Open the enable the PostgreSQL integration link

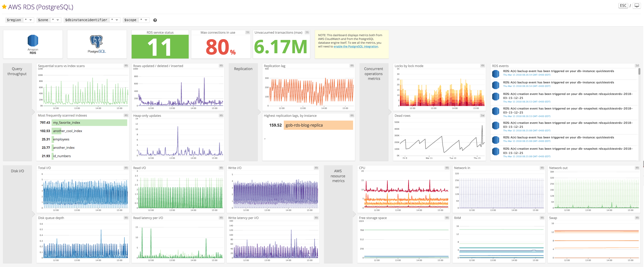coord(355,46)
